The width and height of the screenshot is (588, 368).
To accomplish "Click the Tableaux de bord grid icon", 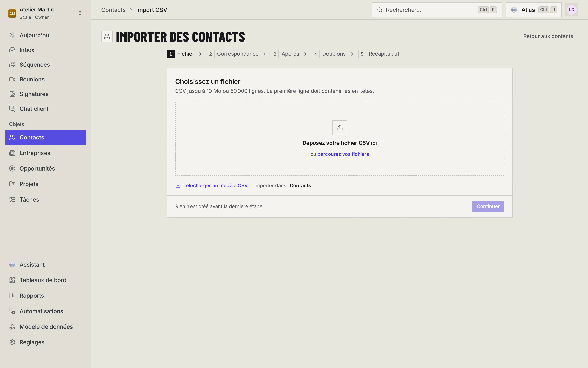I will [12, 280].
